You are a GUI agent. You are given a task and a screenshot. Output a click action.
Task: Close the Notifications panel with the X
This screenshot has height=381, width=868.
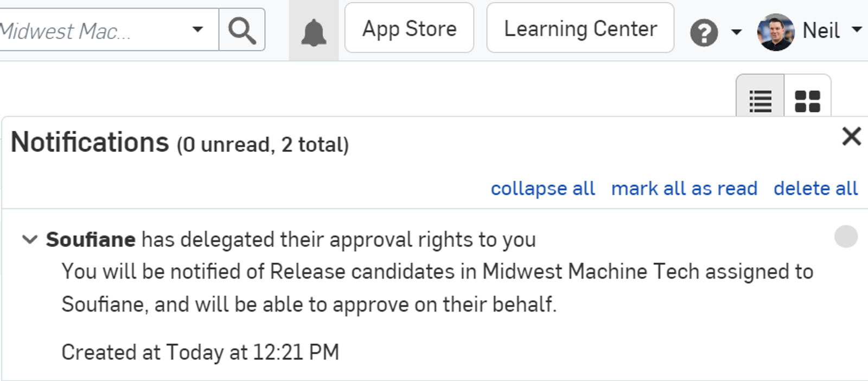(x=852, y=136)
